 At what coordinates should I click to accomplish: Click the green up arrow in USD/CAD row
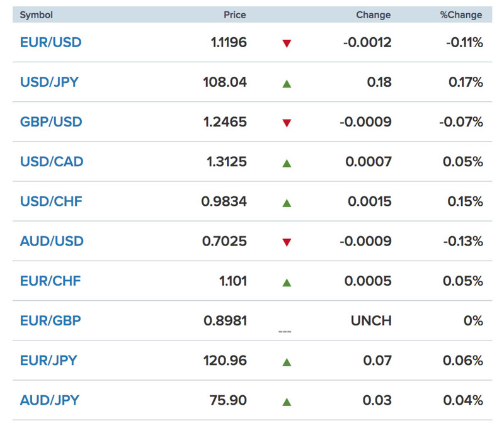(x=287, y=163)
